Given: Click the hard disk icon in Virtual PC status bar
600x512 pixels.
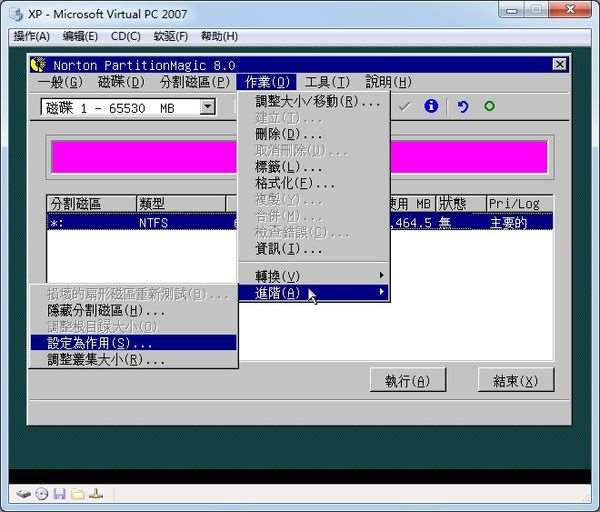Looking at the screenshot, I should 23,494.
